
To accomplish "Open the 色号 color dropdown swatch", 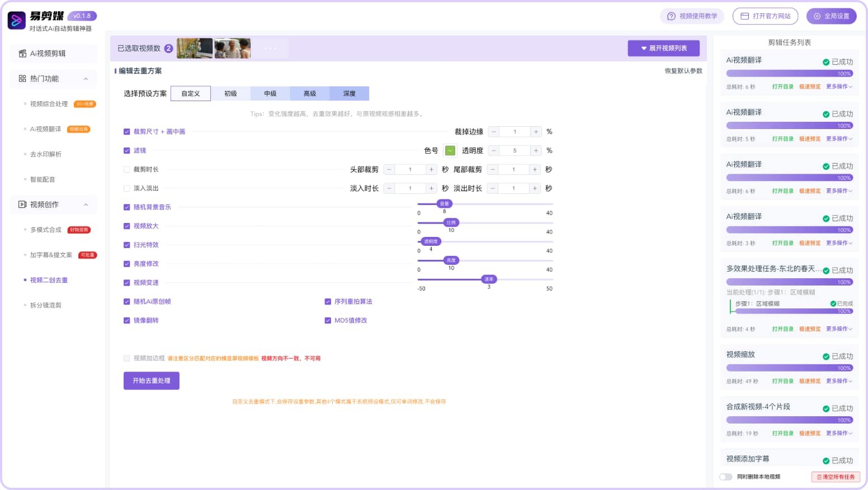I will coord(450,151).
